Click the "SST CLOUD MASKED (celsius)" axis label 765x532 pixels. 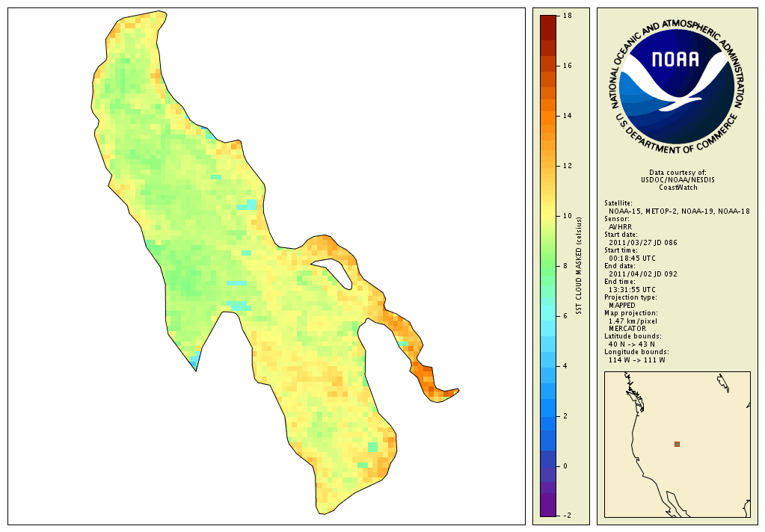point(579,266)
